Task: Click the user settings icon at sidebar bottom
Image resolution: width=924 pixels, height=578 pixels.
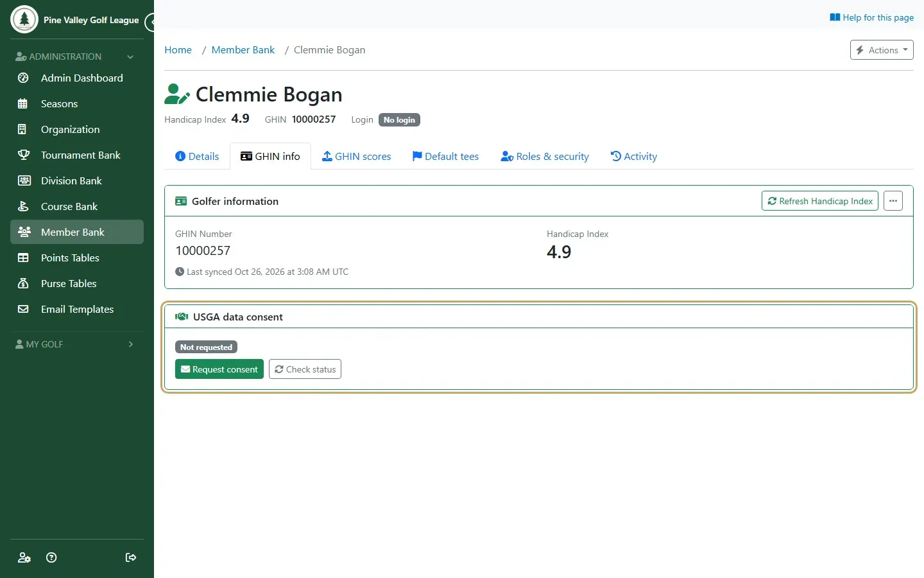Action: point(24,557)
